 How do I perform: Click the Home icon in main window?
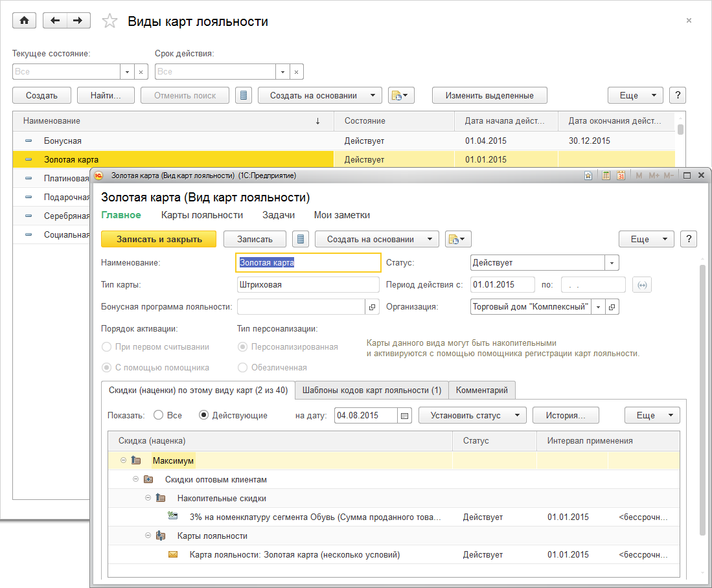25,21
